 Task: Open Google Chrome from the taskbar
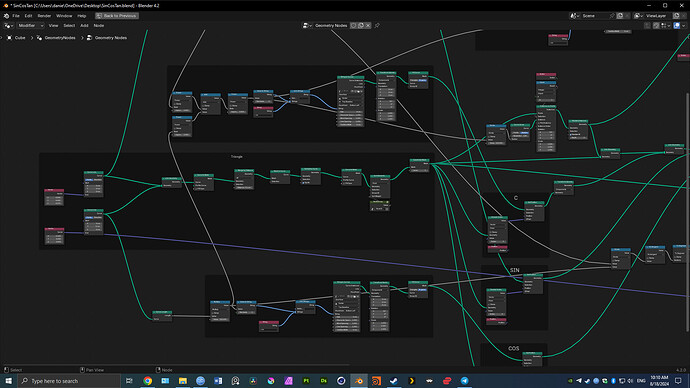(147, 381)
